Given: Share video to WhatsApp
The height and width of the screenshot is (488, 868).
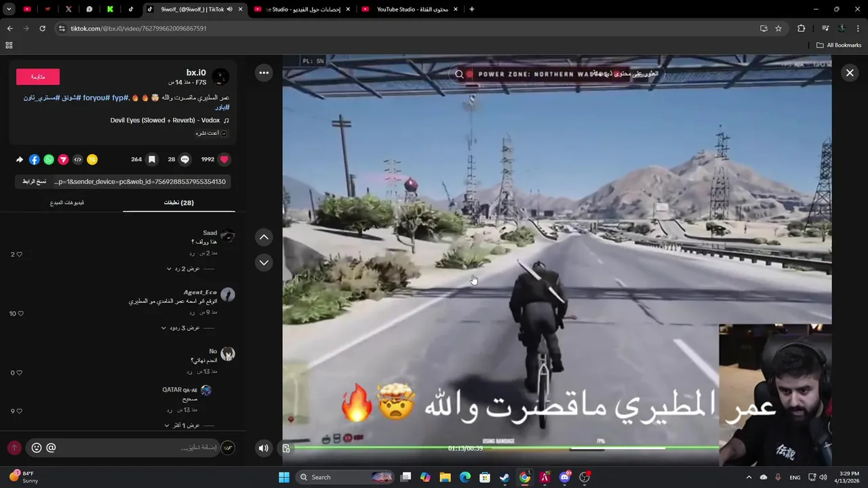Looking at the screenshot, I should pos(49,160).
